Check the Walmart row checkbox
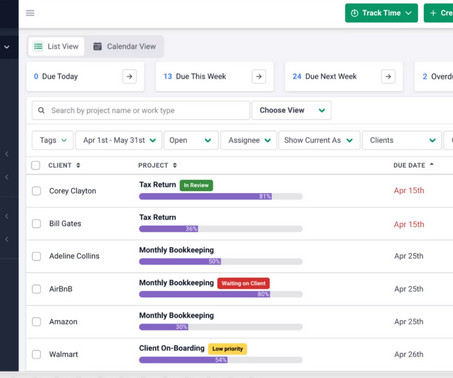 point(36,354)
